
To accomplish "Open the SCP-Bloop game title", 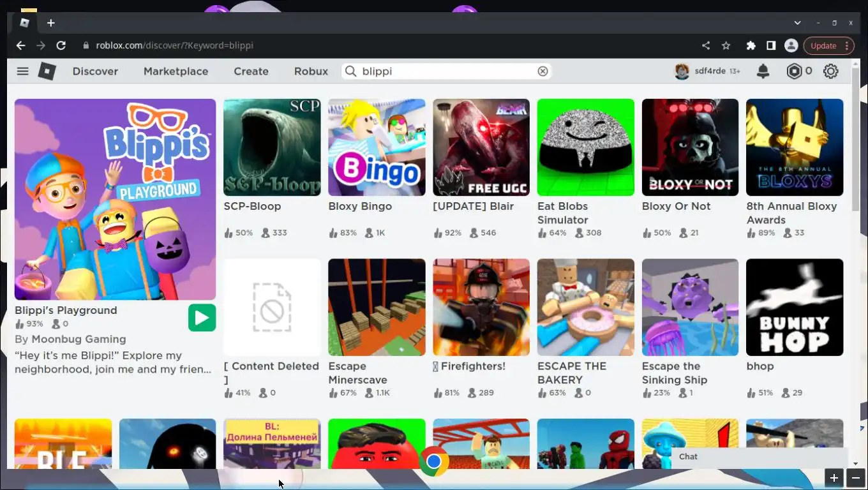I will 252,206.
